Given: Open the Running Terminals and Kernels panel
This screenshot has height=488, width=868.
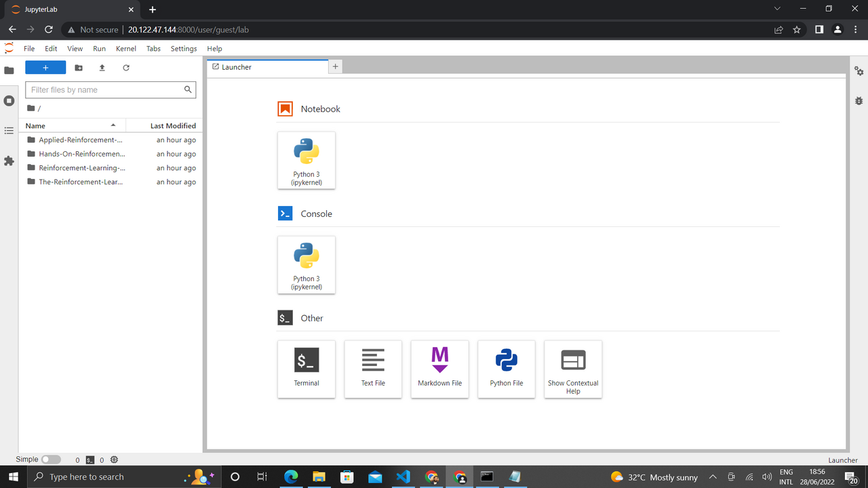Looking at the screenshot, I should coord(9,101).
